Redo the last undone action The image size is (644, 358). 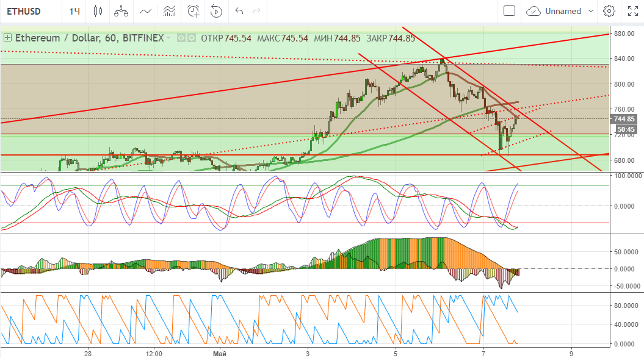256,11
